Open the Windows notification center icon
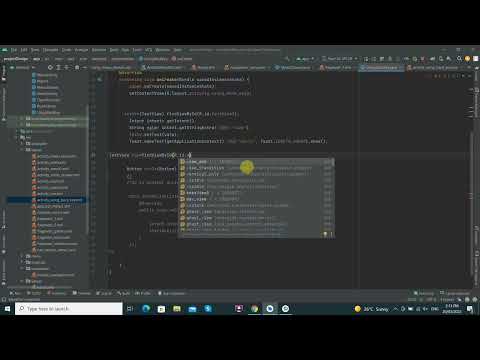Screen dimensions: 480x360 (470, 309)
